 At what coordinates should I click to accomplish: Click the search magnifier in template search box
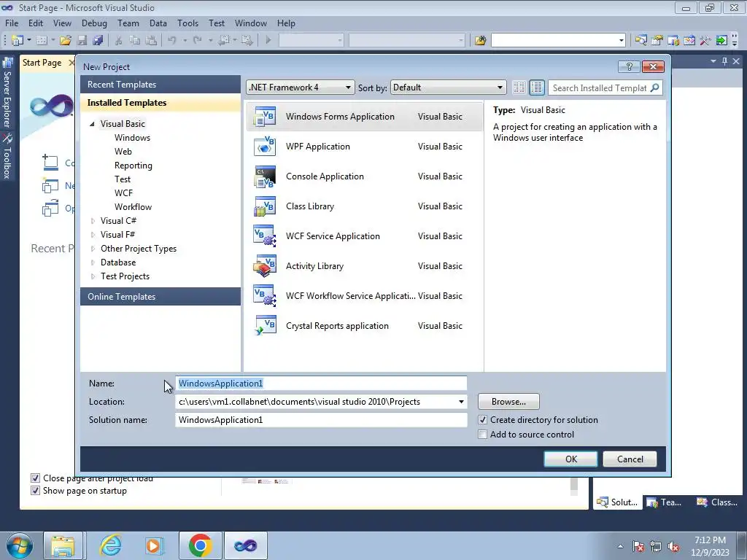654,87
